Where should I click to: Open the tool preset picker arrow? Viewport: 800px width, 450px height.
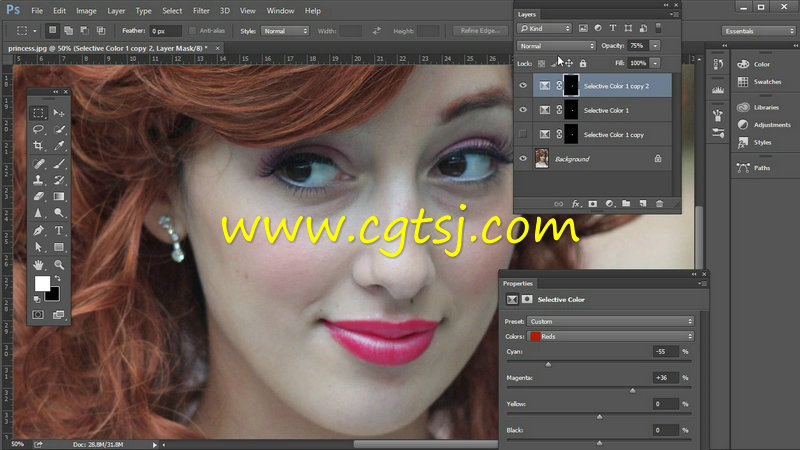35,31
